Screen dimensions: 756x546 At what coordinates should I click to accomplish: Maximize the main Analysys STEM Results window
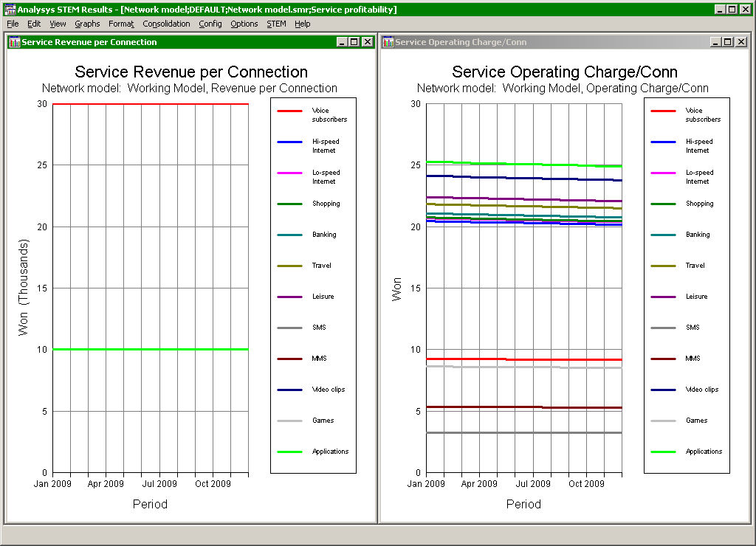coord(732,9)
